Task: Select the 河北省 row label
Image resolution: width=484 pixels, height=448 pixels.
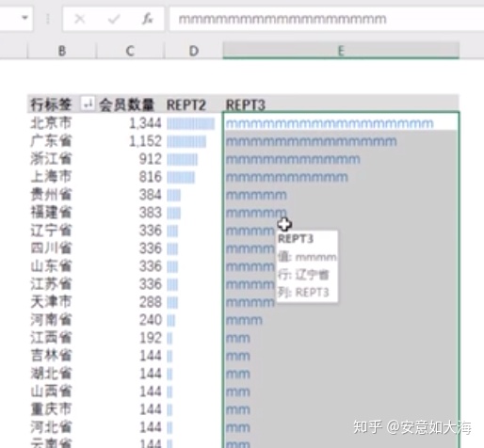Action: (51, 426)
